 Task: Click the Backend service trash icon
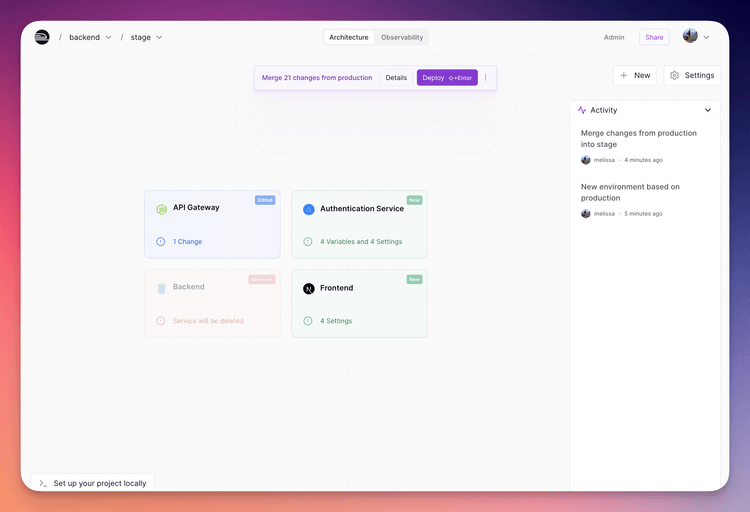pos(161,288)
